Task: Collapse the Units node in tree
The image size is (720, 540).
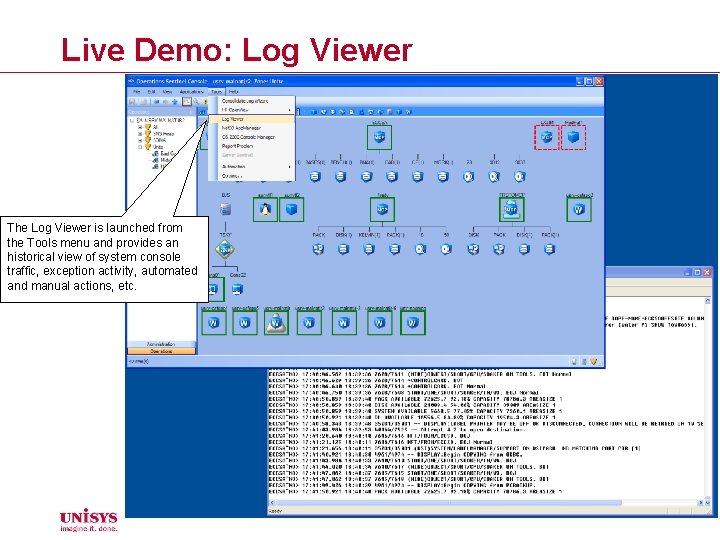Action: click(x=140, y=147)
